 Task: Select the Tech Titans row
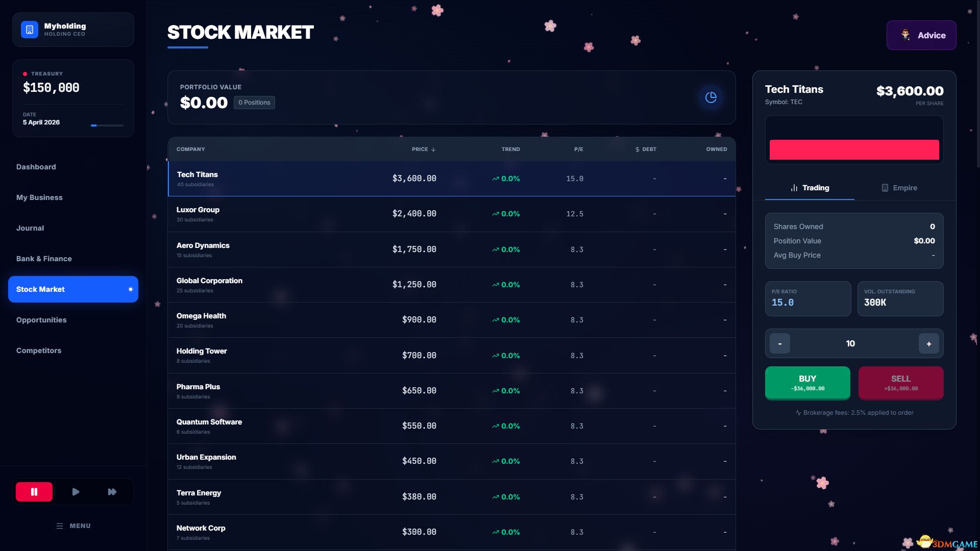click(452, 179)
